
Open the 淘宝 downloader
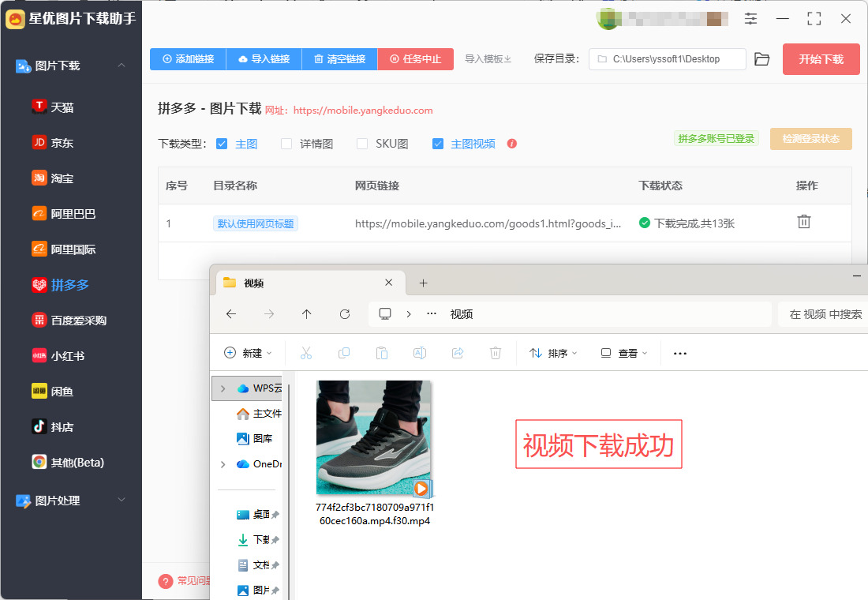click(53, 178)
